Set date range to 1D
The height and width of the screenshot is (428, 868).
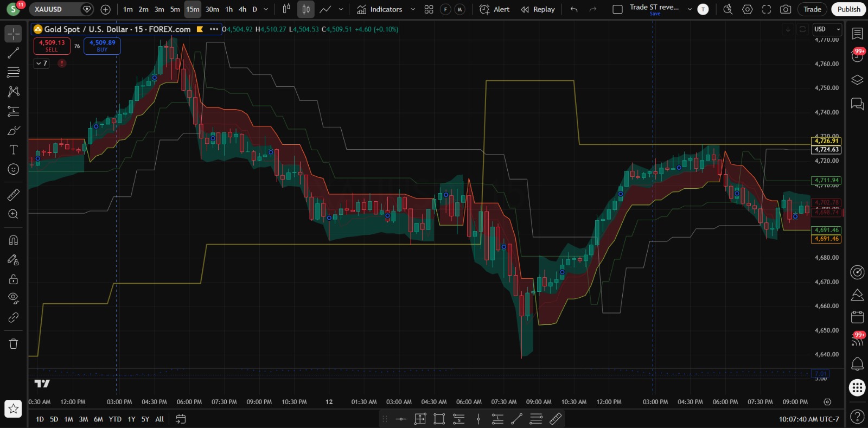[40, 419]
